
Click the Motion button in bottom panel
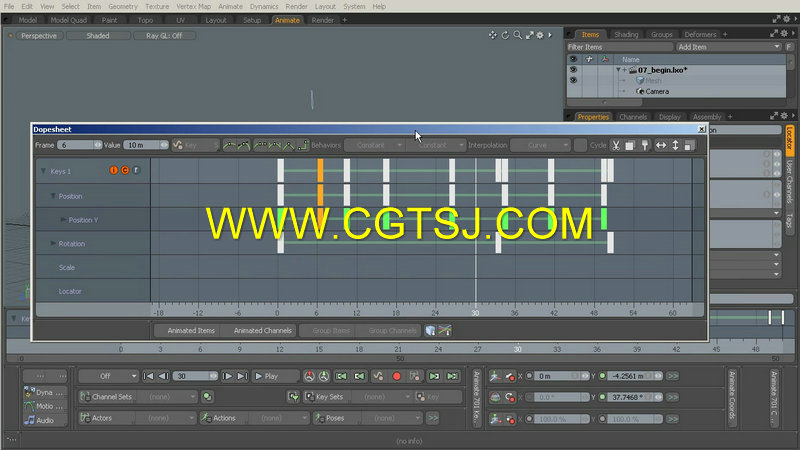coord(45,406)
